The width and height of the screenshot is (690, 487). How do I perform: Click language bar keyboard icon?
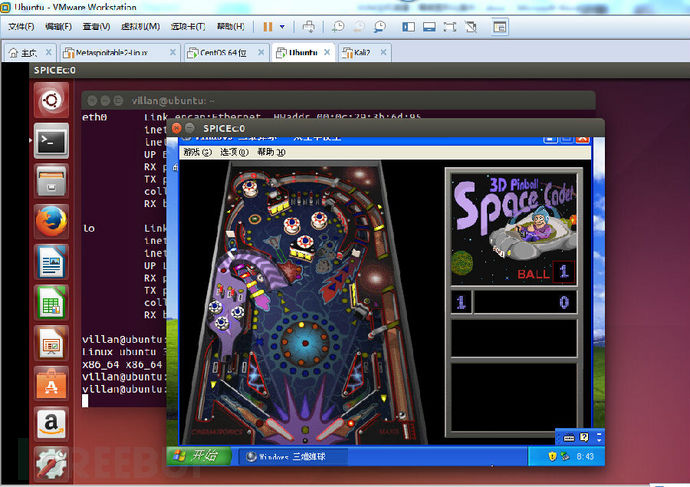click(x=569, y=438)
